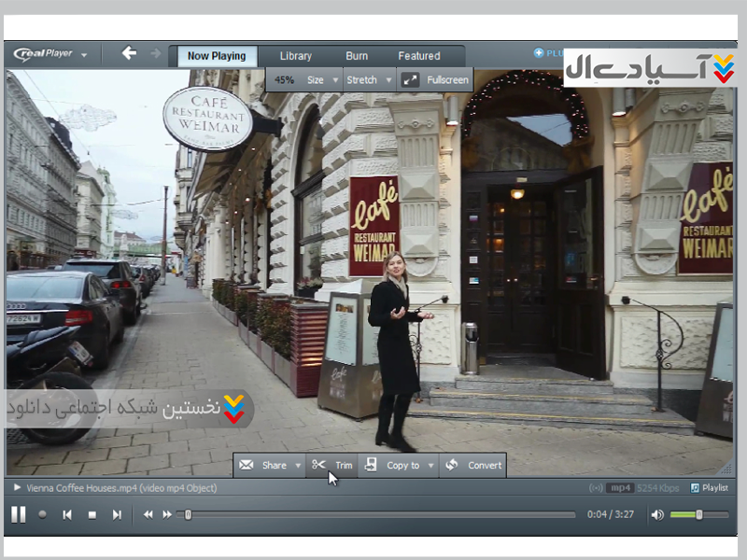This screenshot has width=747, height=560.
Task: Fast forward the video
Action: click(x=168, y=514)
